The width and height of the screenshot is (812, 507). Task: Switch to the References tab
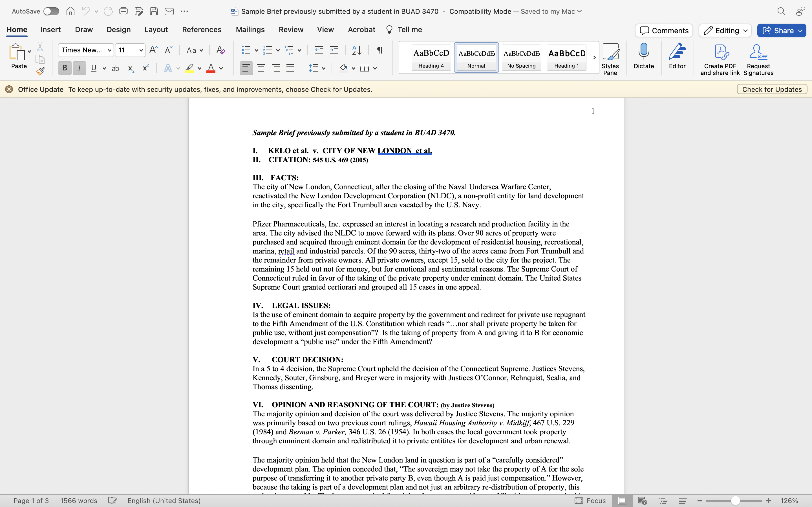click(x=201, y=30)
